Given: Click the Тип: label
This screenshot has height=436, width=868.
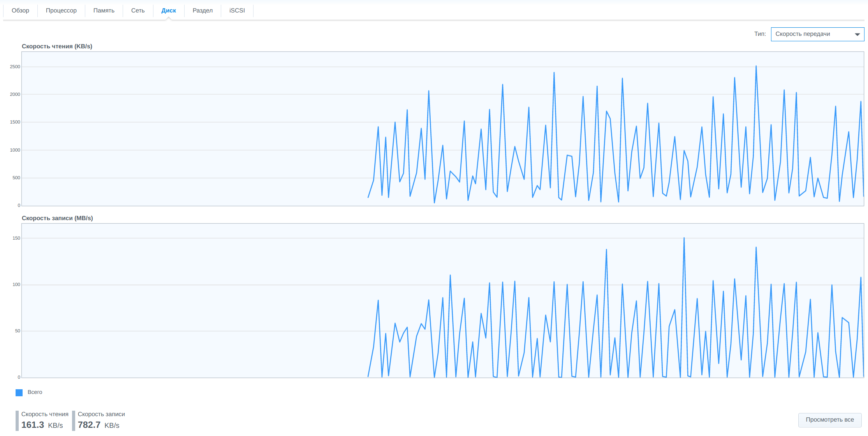Looking at the screenshot, I should click(760, 34).
